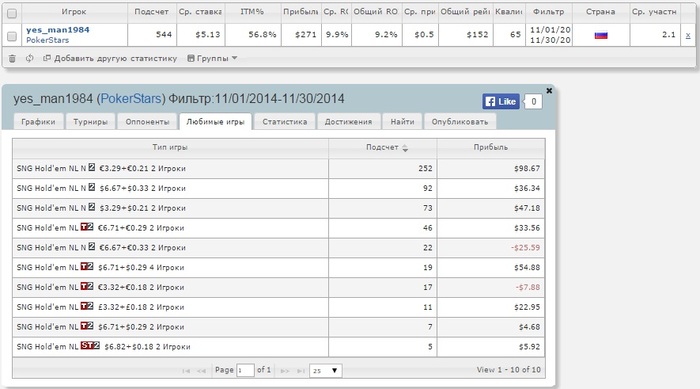Close the yes_man1984 details panel

point(549,91)
